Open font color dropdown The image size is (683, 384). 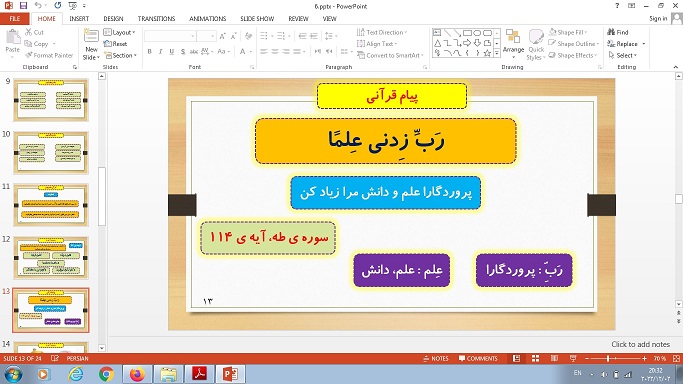pos(251,51)
